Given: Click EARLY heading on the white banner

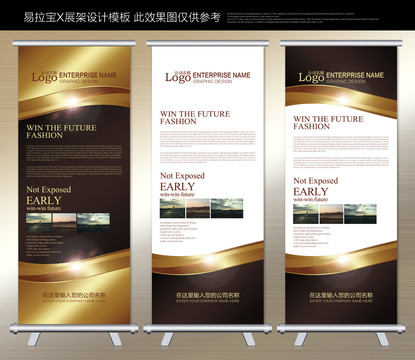Looking at the screenshot, I should coord(177,186).
